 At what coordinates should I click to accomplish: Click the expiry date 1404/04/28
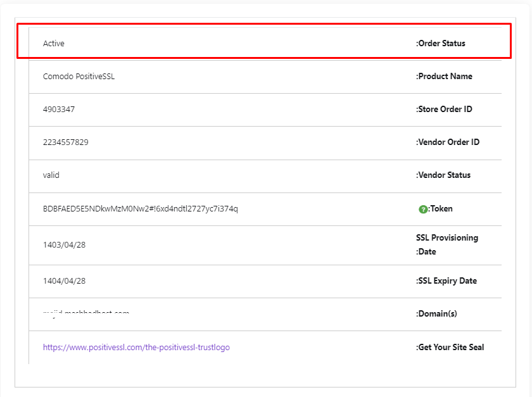click(64, 281)
